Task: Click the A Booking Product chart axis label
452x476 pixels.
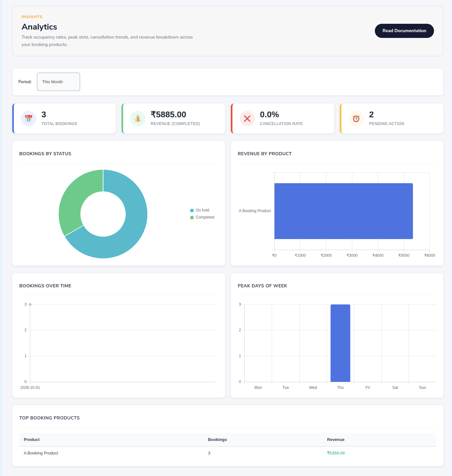Action: tap(255, 211)
